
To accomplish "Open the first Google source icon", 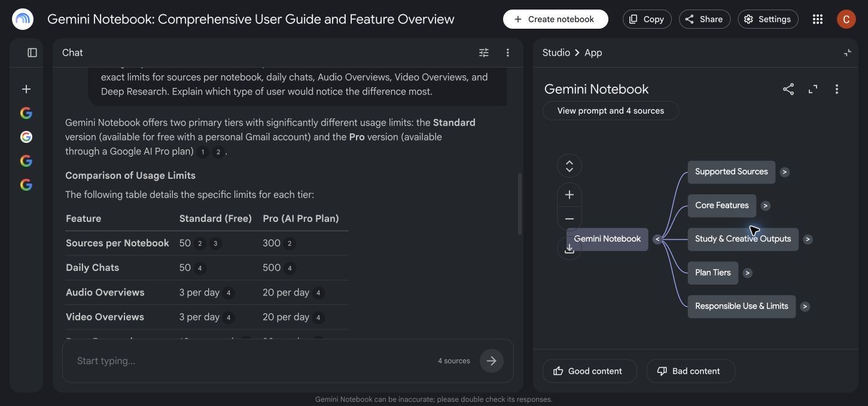I will [x=26, y=113].
